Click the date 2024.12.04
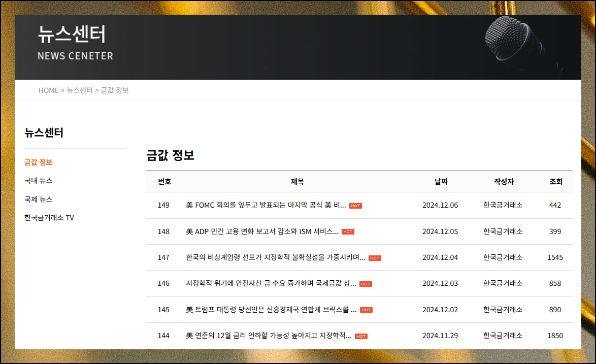Image resolution: width=596 pixels, height=364 pixels. 440,257
